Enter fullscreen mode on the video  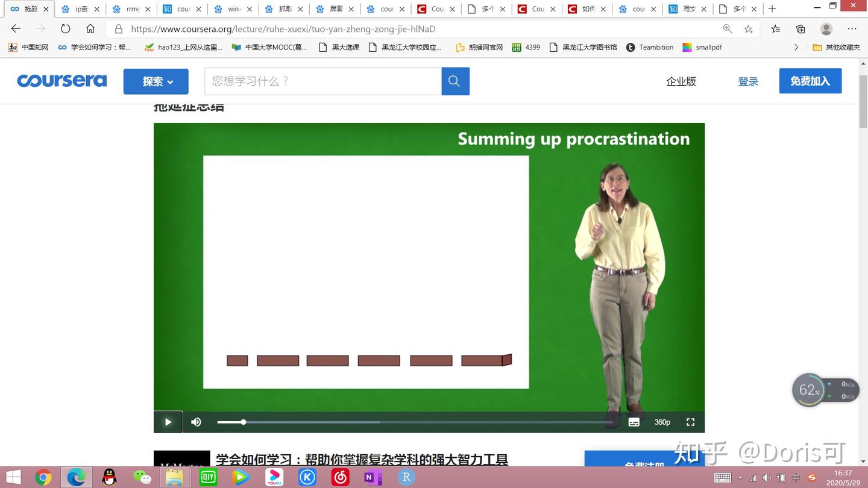coord(690,422)
